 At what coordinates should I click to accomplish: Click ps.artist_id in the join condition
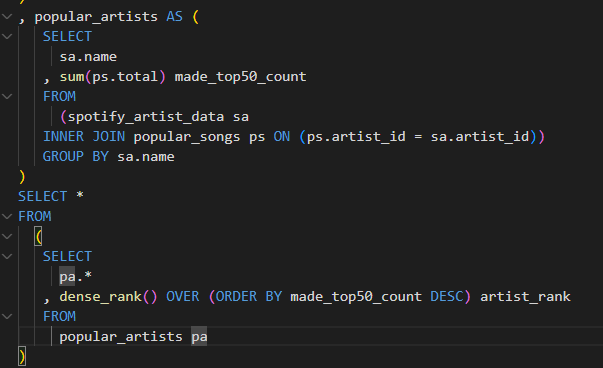pyautogui.click(x=356, y=137)
